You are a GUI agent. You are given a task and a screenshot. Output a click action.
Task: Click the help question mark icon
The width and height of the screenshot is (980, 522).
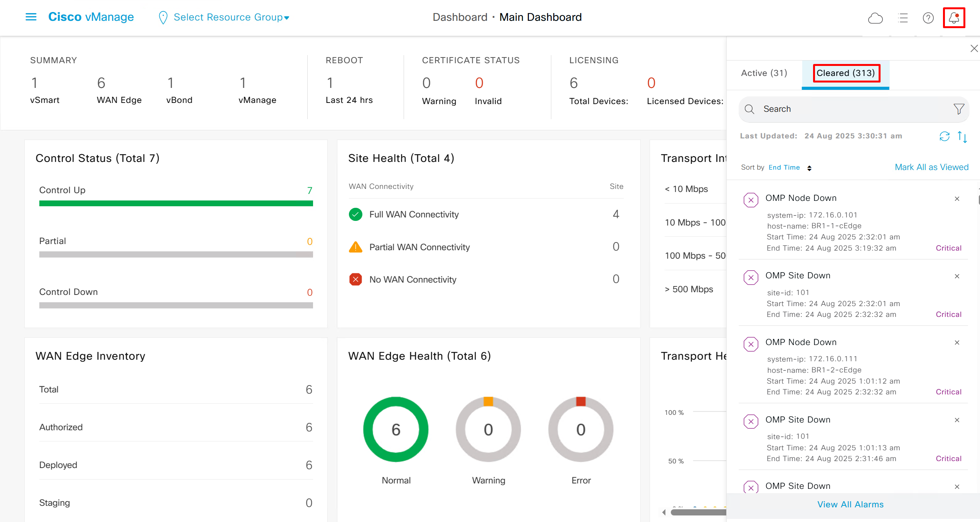[x=928, y=18]
